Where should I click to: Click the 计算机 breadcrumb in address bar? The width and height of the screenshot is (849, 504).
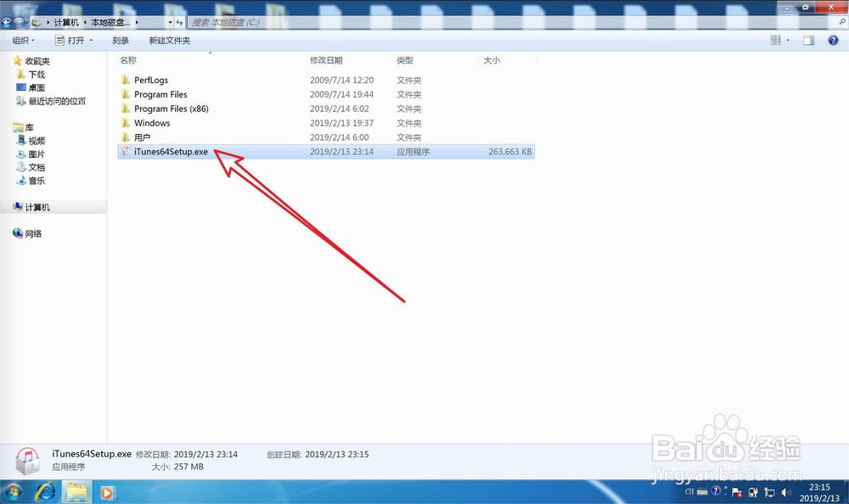[x=66, y=22]
